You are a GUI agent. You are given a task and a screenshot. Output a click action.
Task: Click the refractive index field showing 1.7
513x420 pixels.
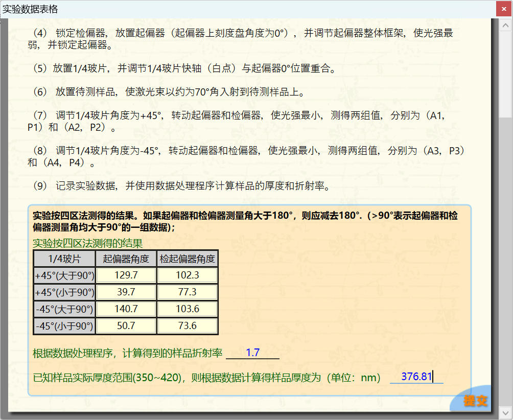pos(252,353)
